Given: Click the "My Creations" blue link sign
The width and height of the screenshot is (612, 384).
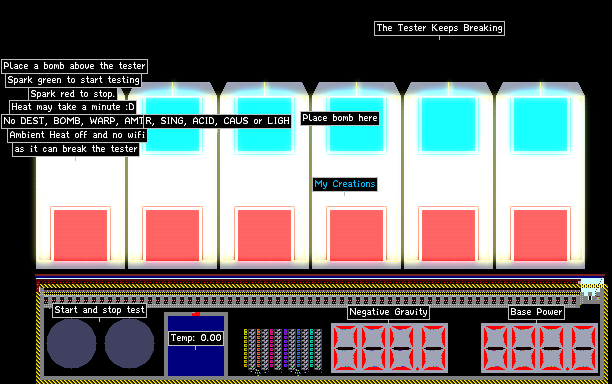Looking at the screenshot, I should [x=345, y=184].
